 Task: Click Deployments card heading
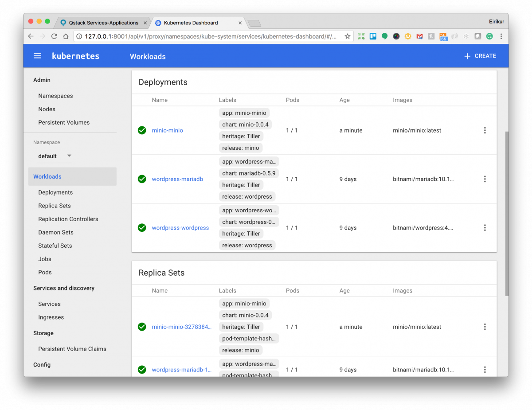(163, 82)
